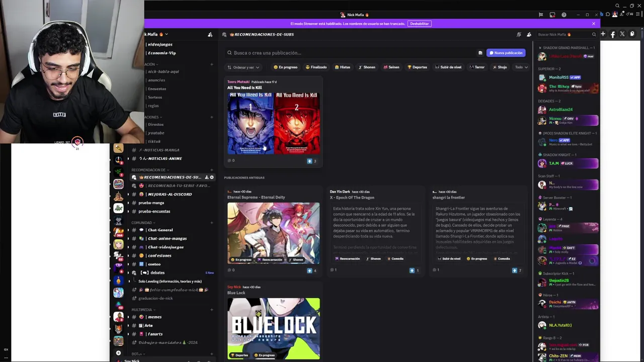
Task: Open the Eternal Supreme - Eternal Deity thumbnail
Action: click(273, 233)
